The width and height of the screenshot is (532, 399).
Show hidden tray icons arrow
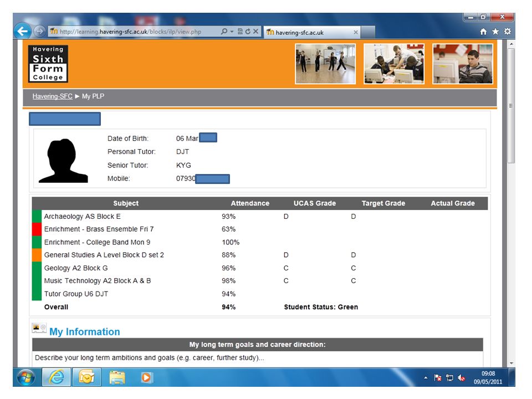pyautogui.click(x=426, y=377)
